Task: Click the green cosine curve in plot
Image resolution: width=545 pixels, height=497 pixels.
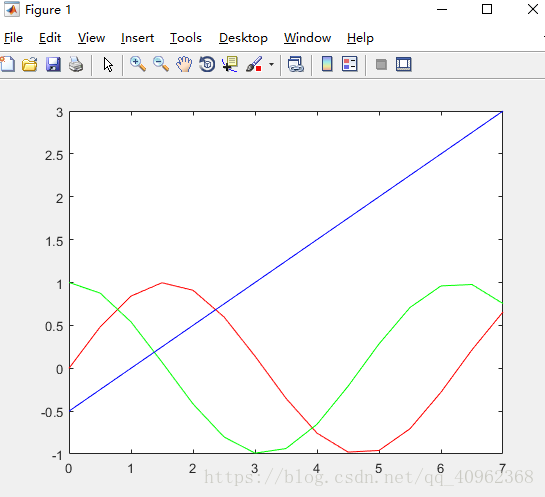Action: coord(379,343)
